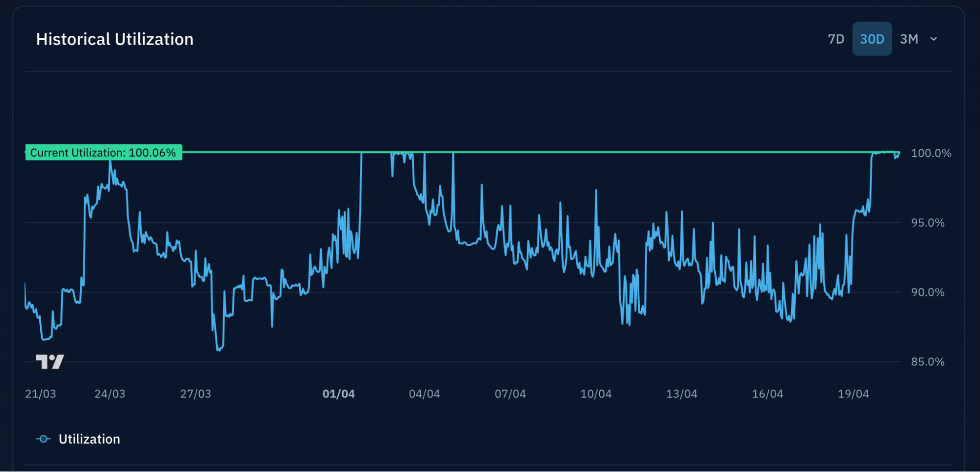This screenshot has width=980, height=472.
Task: Click the 04/04 date label
Action: pos(424,393)
